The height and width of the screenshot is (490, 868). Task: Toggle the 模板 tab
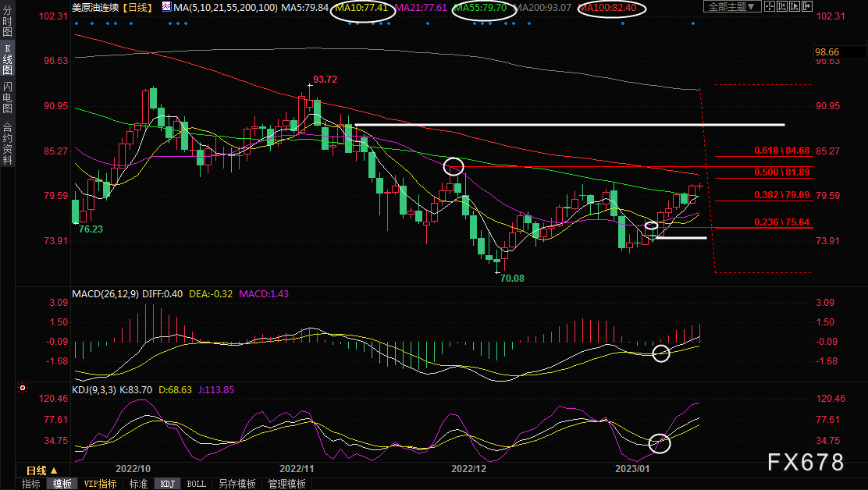(x=62, y=484)
